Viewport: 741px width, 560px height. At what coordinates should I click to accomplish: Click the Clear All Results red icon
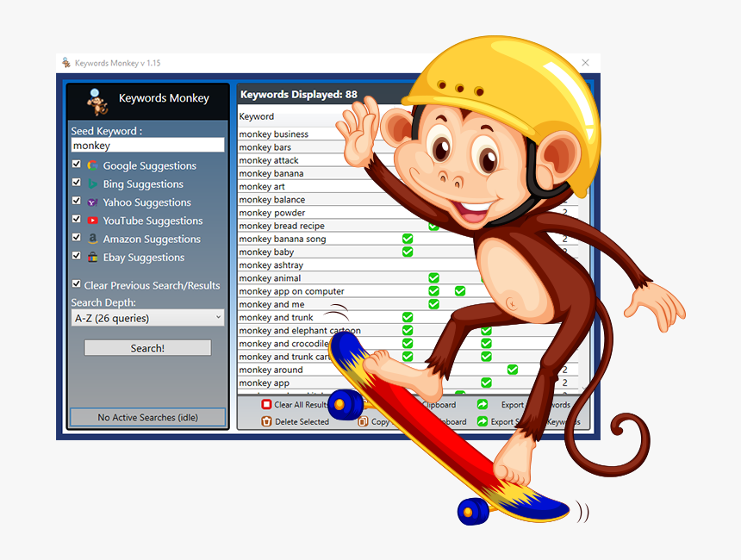point(267,404)
